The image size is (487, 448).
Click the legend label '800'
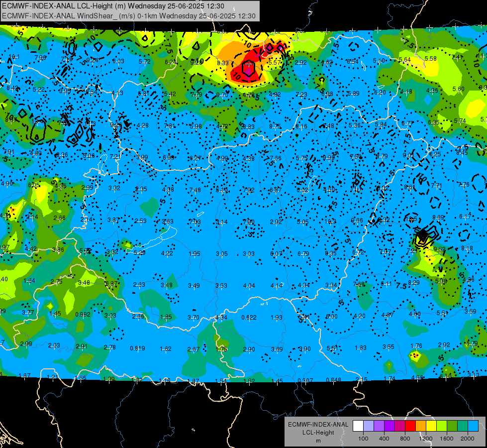click(405, 439)
